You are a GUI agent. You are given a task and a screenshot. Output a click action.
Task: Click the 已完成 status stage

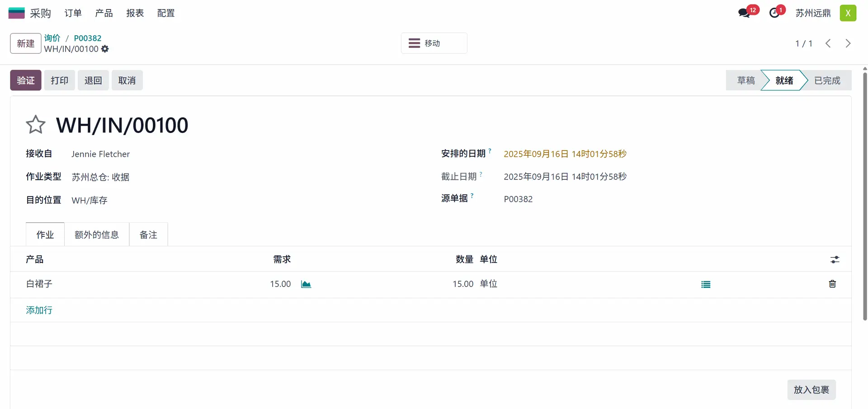pyautogui.click(x=827, y=80)
